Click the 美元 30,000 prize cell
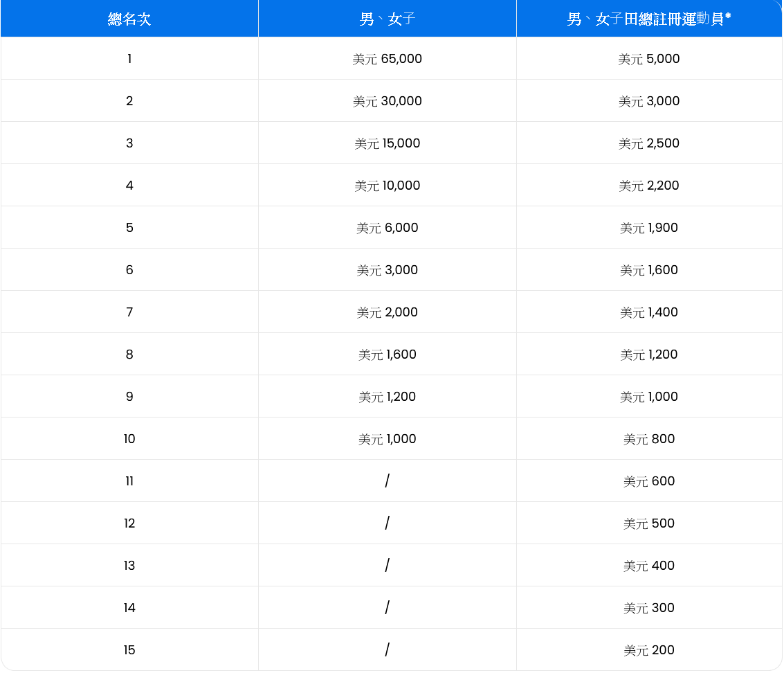The height and width of the screenshot is (673, 784). pyautogui.click(x=387, y=101)
